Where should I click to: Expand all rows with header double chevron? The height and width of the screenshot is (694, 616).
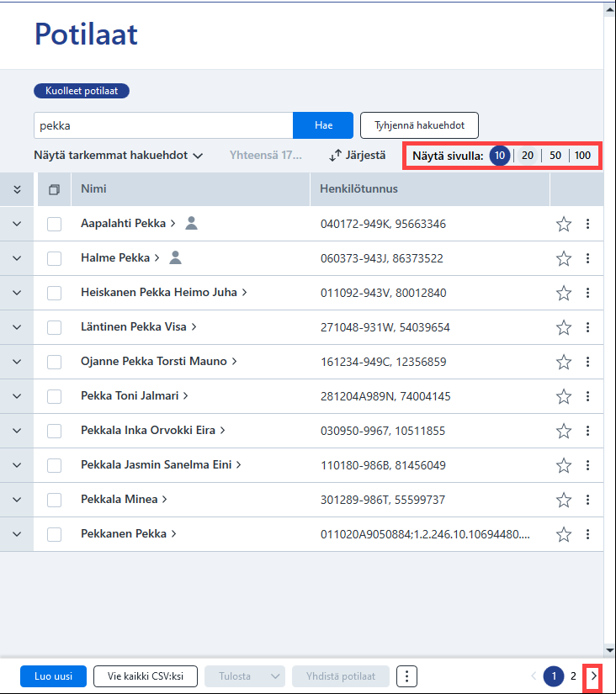pos(17,189)
